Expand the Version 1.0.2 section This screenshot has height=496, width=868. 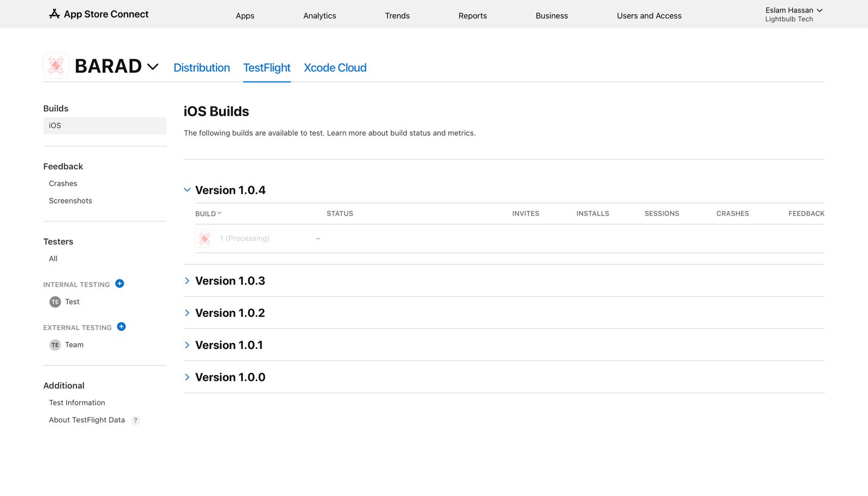(187, 313)
